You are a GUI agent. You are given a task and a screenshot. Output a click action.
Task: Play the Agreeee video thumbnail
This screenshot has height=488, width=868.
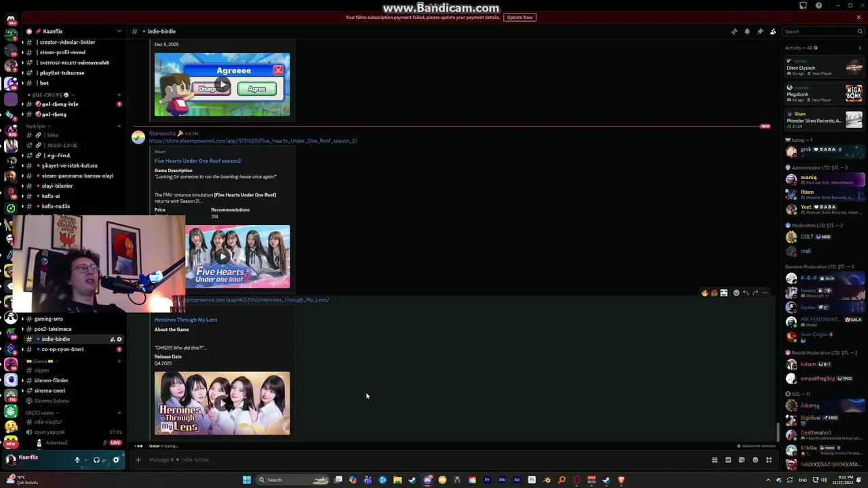[222, 85]
